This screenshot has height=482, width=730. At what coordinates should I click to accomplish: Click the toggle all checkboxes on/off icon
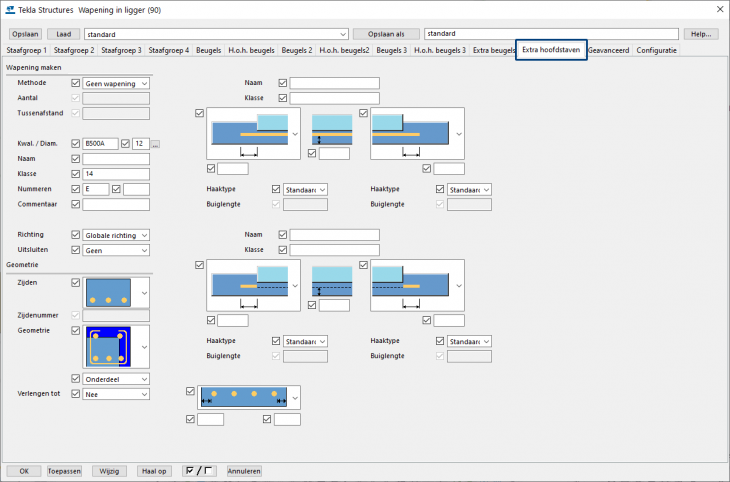pyautogui.click(x=200, y=470)
